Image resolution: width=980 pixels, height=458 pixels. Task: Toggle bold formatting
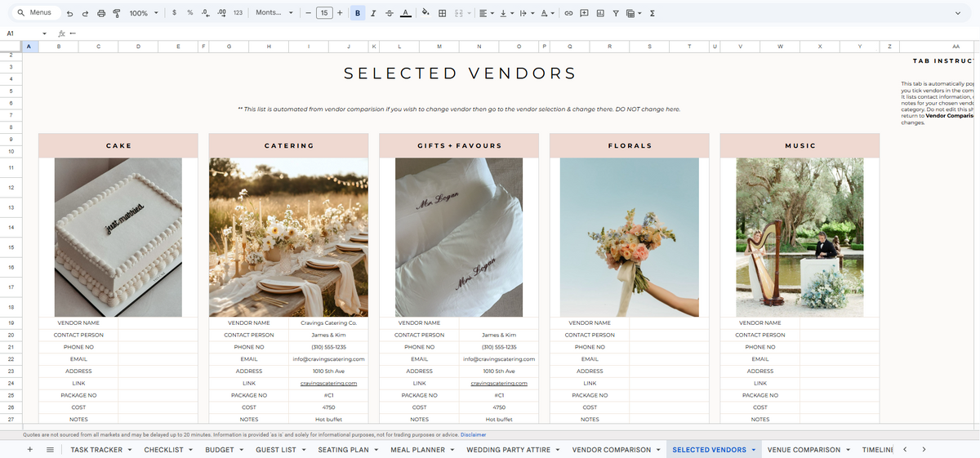(358, 13)
